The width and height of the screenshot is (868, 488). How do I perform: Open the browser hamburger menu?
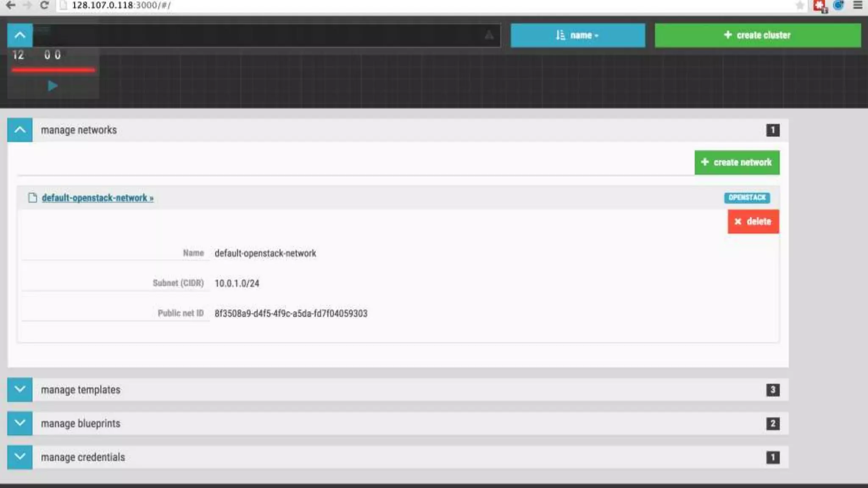point(857,6)
